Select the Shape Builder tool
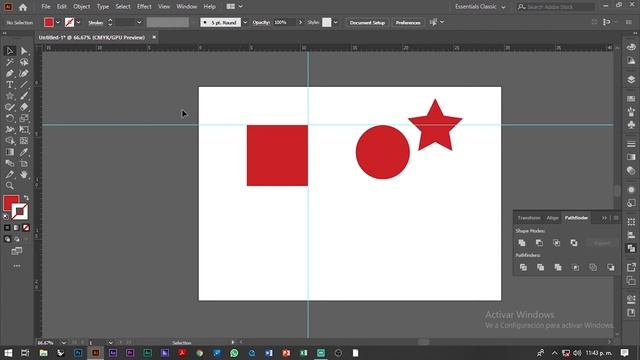 [10, 141]
